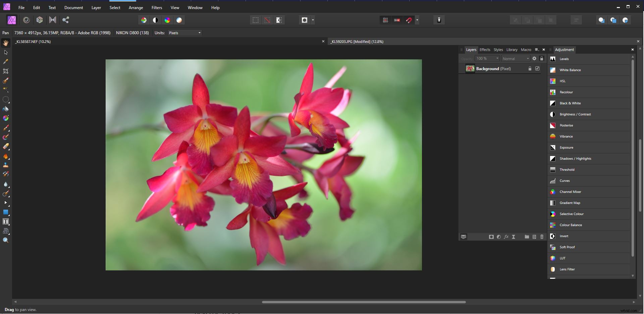Lock the Background layer
Viewport: 644px width, 314px height.
click(x=530, y=68)
